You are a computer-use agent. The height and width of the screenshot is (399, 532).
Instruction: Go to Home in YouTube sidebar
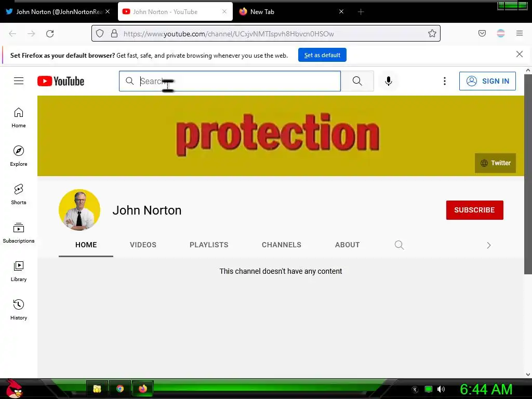pyautogui.click(x=19, y=118)
